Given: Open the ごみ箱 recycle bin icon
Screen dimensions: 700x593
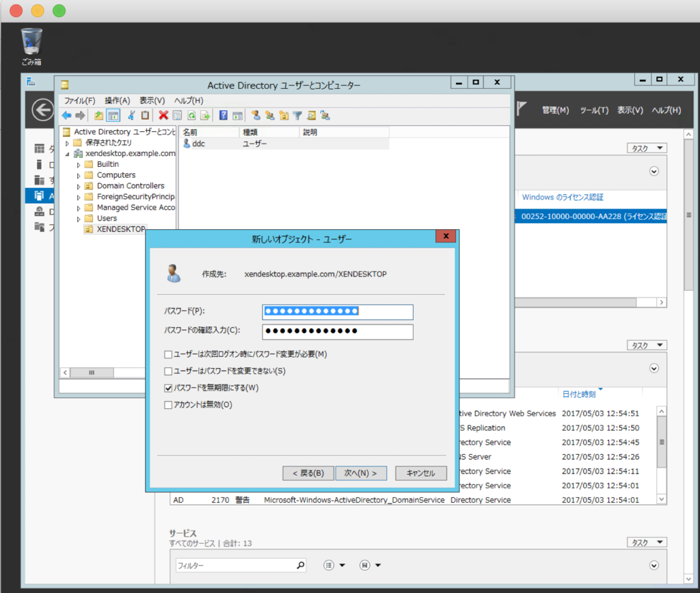Looking at the screenshot, I should tap(31, 47).
